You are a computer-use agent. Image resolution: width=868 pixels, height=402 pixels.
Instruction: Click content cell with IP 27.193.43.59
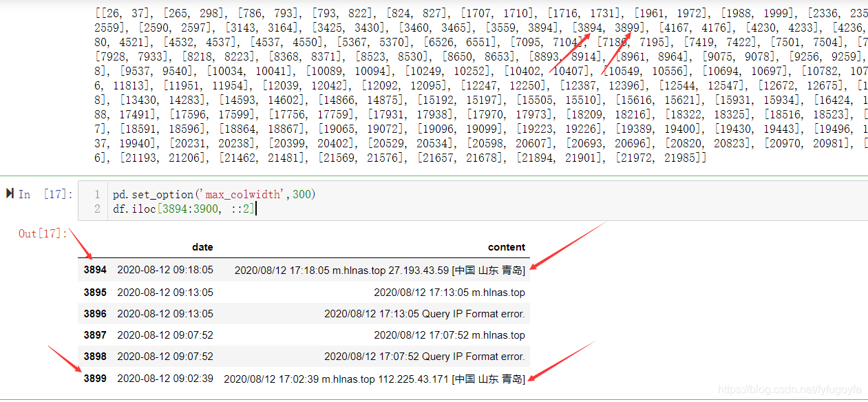point(380,271)
